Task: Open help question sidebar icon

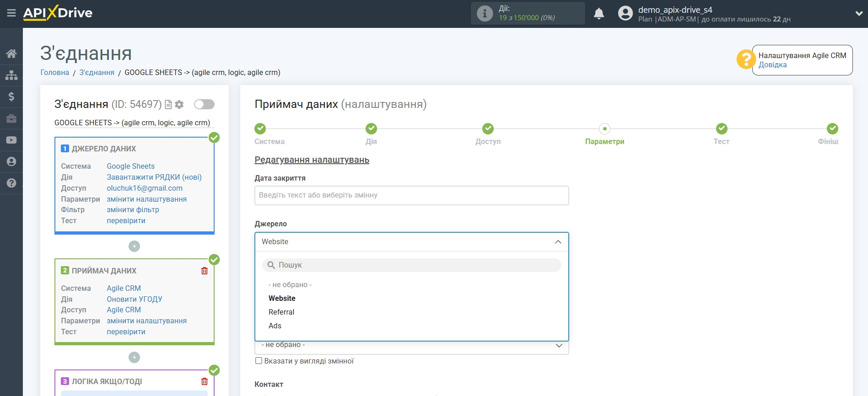Action: click(x=11, y=183)
